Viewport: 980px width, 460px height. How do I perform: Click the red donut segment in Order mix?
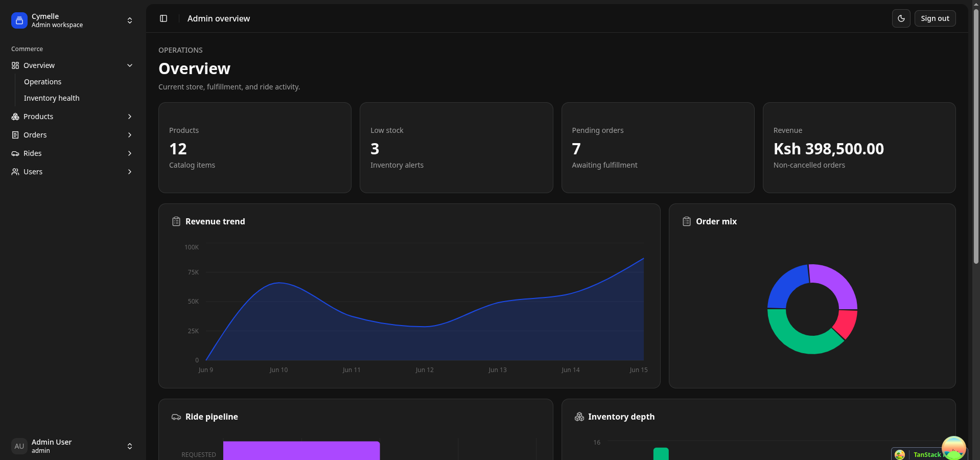click(x=847, y=323)
